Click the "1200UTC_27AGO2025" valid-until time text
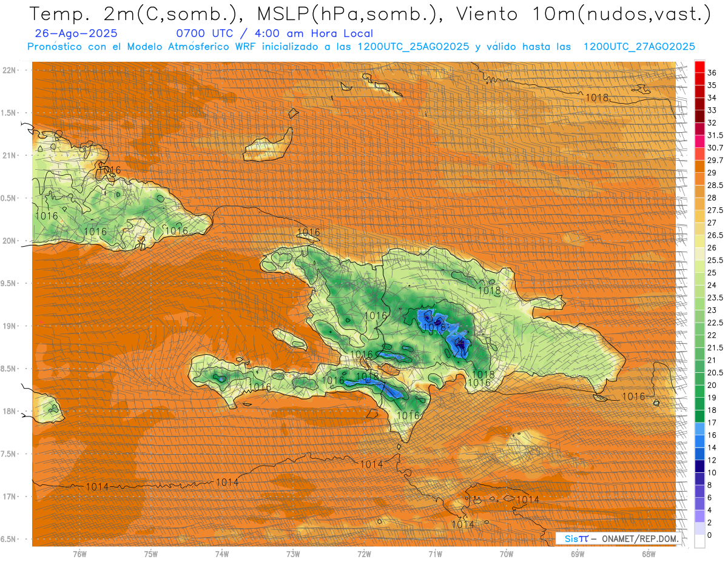The width and height of the screenshot is (728, 562). pos(639,47)
